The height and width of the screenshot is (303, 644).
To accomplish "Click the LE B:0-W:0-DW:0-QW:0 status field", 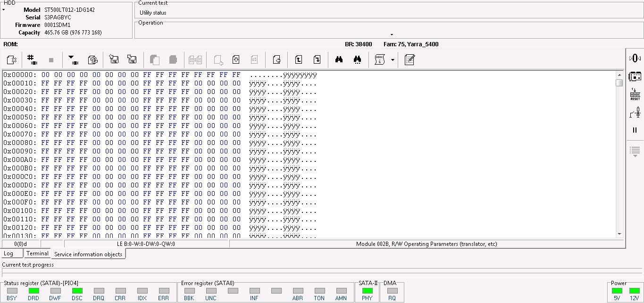I will [x=146, y=244].
